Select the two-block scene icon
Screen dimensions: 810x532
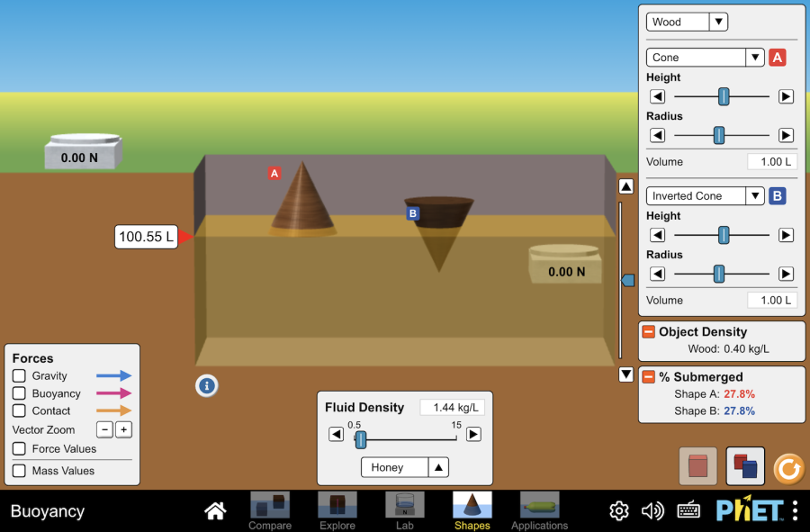pos(745,466)
